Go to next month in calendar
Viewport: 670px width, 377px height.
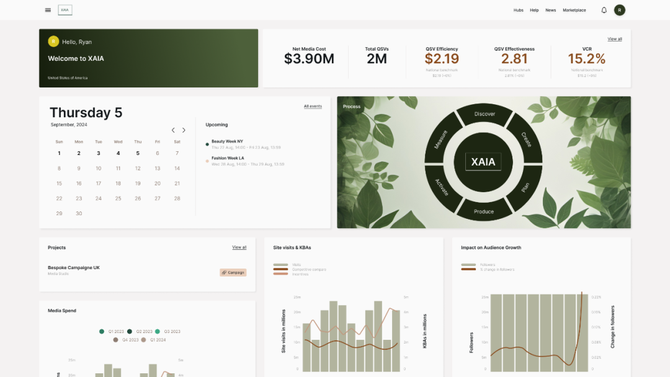coord(184,130)
